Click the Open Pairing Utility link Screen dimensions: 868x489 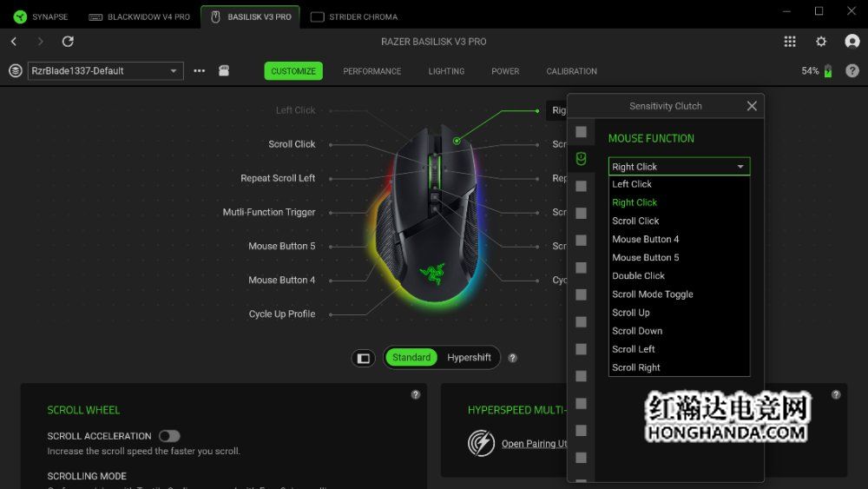click(535, 444)
